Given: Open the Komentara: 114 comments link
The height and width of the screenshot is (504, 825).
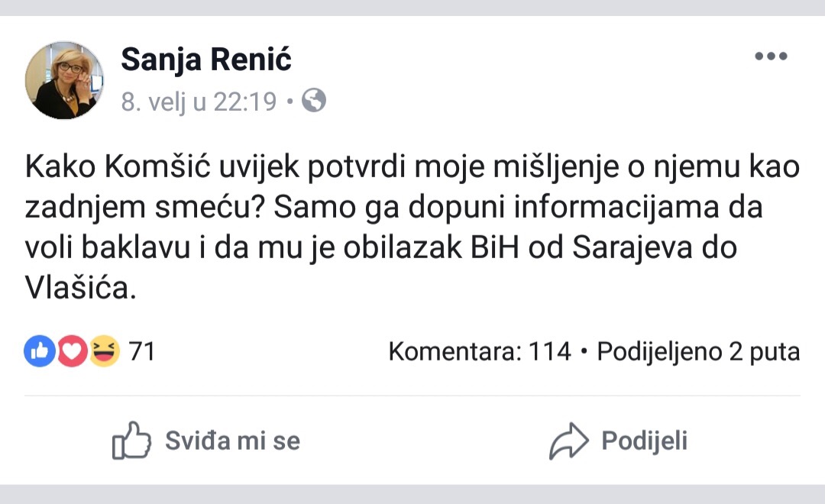Looking at the screenshot, I should (x=480, y=352).
